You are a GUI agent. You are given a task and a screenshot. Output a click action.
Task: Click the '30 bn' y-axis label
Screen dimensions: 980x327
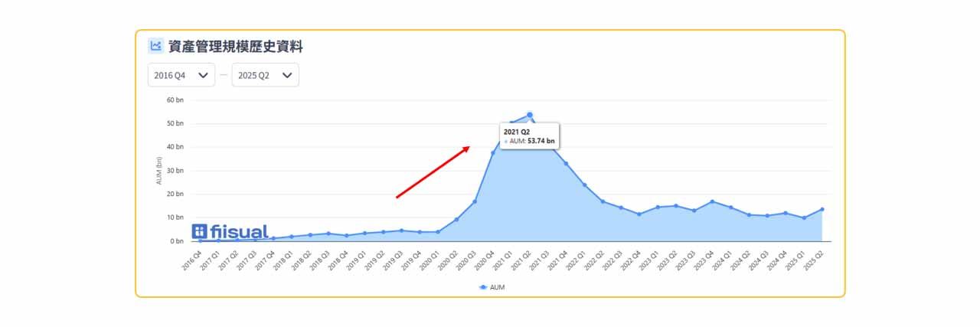[x=175, y=171]
